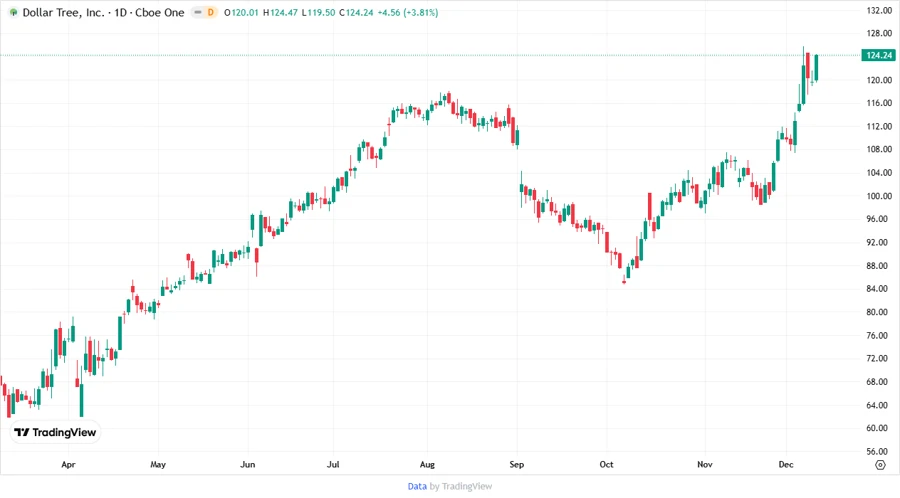Toggle the market status pill indicator

198,12
